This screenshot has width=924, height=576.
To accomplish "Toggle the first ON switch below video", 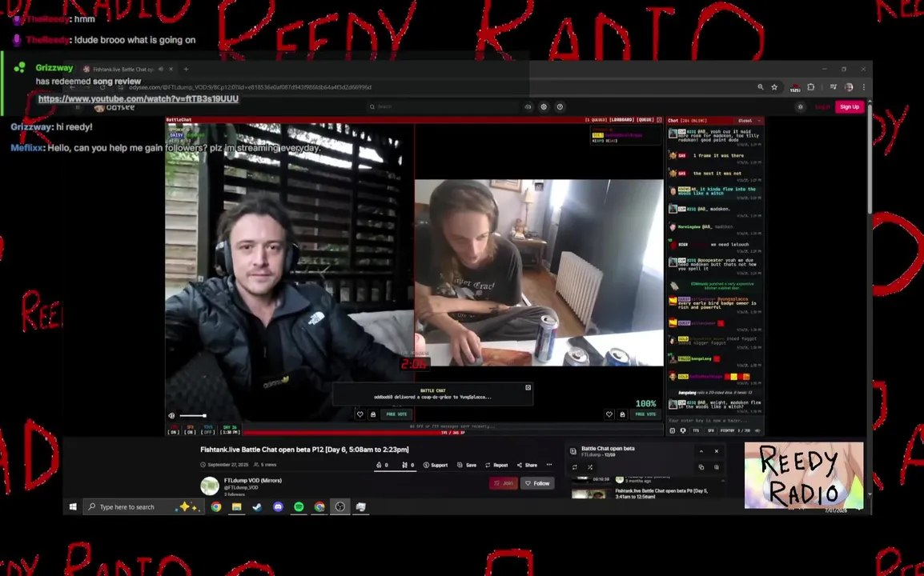I will tap(173, 430).
